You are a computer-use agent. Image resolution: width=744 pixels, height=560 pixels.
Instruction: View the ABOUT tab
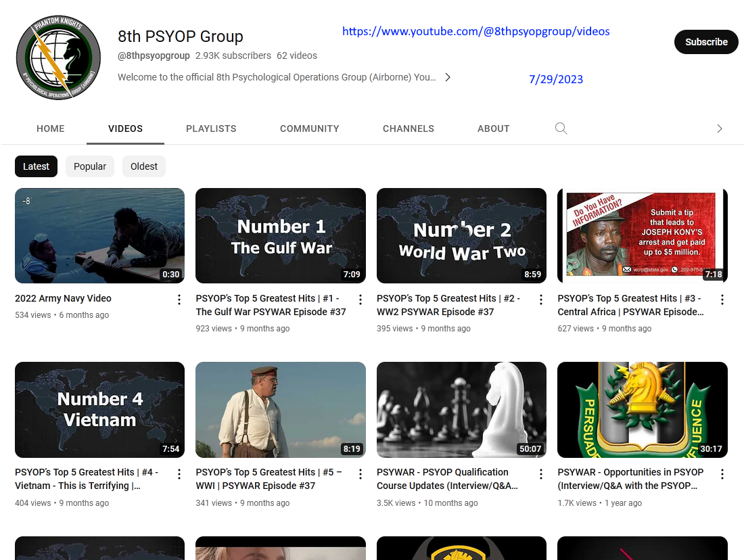pos(494,129)
